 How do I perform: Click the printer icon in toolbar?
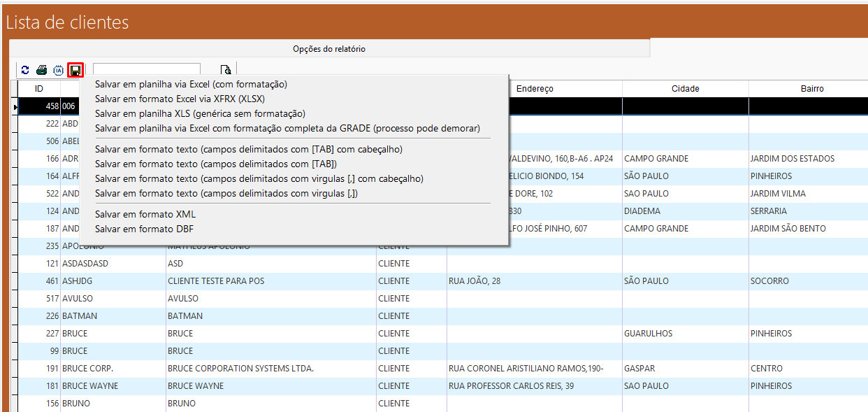[42, 70]
